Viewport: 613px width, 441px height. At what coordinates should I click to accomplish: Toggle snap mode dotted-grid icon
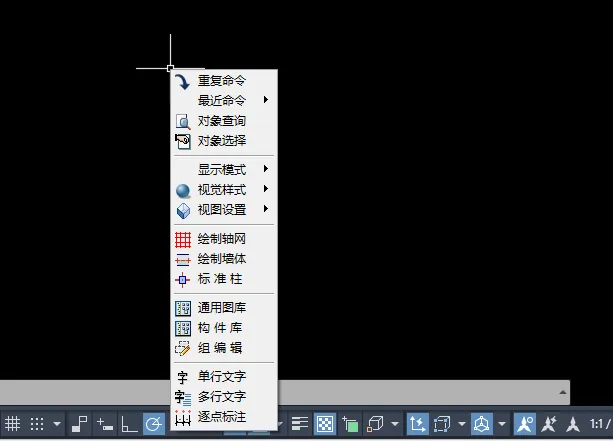tap(37, 424)
